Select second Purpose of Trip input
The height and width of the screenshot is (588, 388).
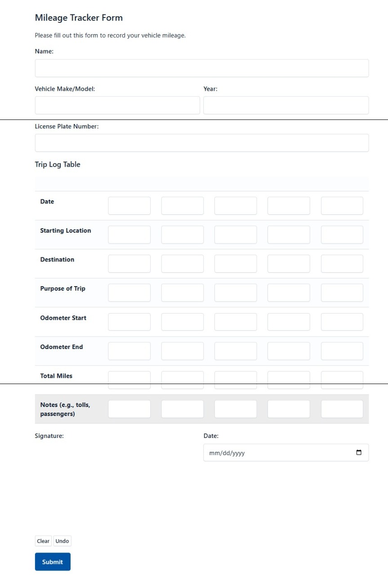point(183,292)
